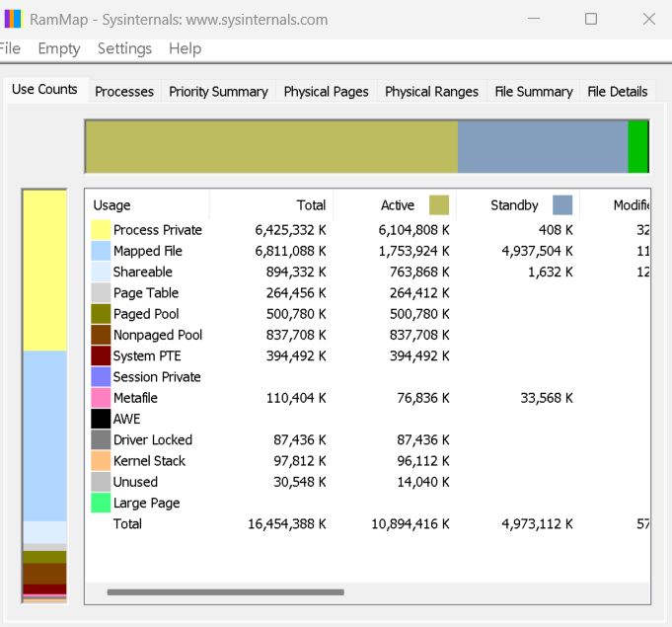Select the System PTE row label

tap(147, 355)
